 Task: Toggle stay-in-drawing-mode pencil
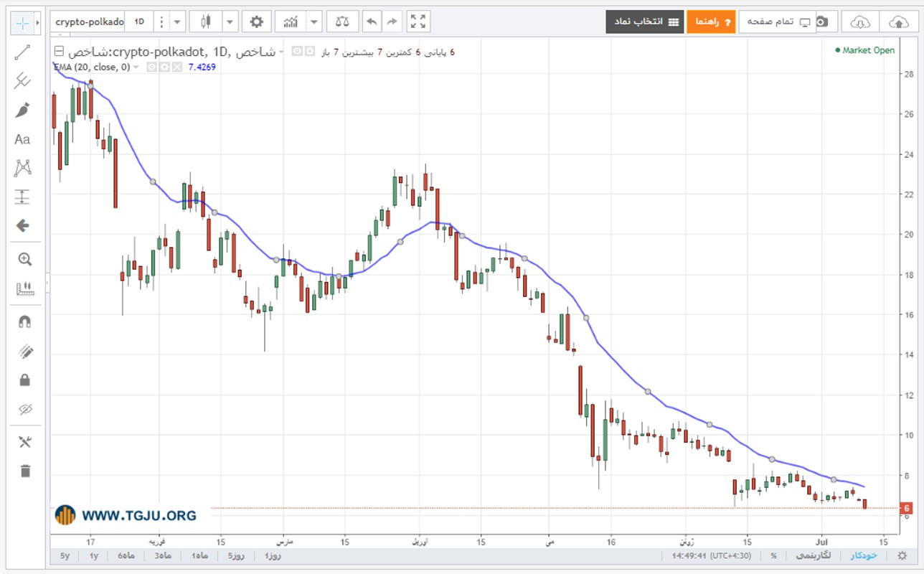tap(25, 351)
